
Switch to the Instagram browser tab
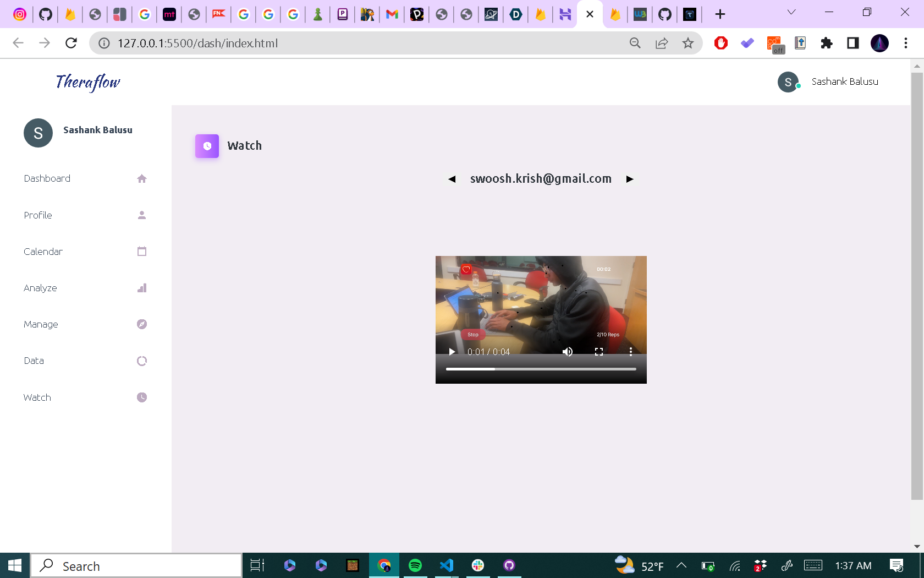[x=20, y=14]
